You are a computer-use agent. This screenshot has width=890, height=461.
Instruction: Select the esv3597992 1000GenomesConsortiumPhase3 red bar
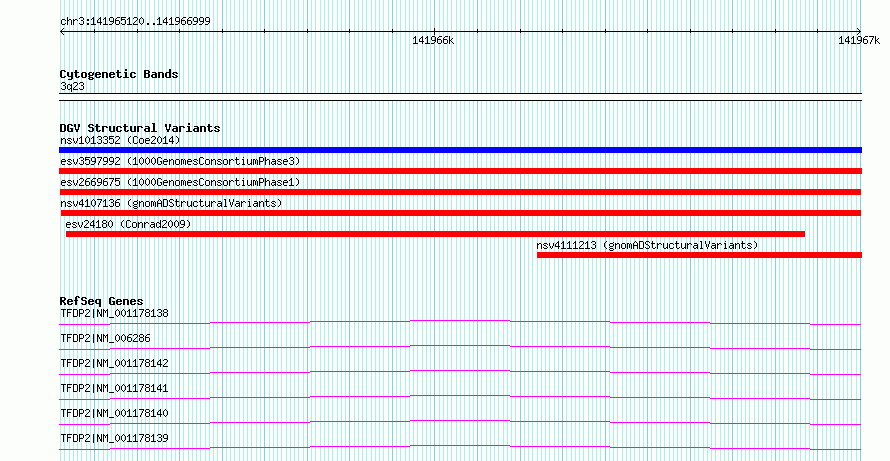pos(460,171)
